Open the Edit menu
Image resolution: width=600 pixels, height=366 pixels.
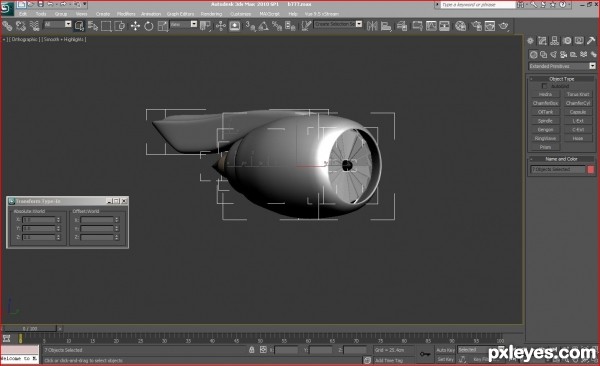(23, 14)
